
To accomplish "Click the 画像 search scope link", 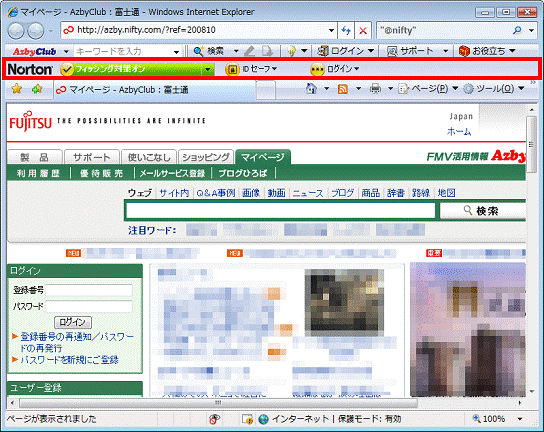I will [251, 193].
